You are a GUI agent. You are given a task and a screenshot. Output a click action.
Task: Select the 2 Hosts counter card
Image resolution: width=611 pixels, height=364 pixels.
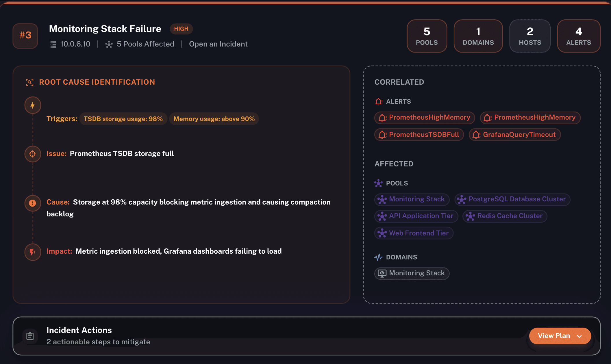tap(530, 36)
